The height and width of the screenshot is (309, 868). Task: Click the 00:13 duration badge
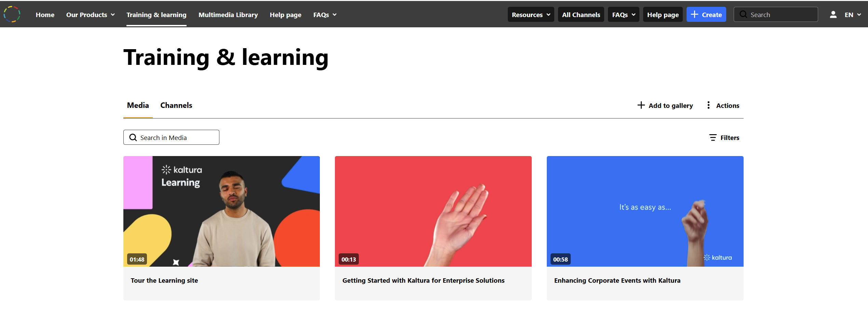(349, 259)
